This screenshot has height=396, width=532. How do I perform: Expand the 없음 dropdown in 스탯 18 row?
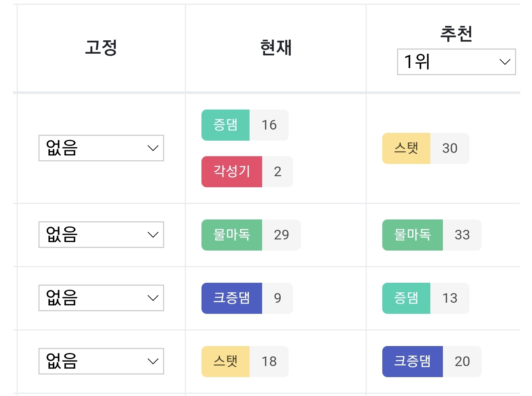[x=101, y=361]
